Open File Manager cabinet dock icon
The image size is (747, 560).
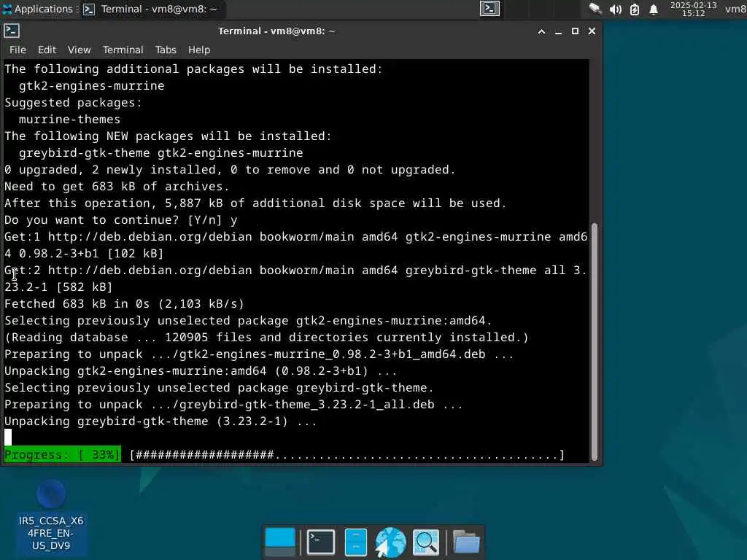tap(356, 542)
